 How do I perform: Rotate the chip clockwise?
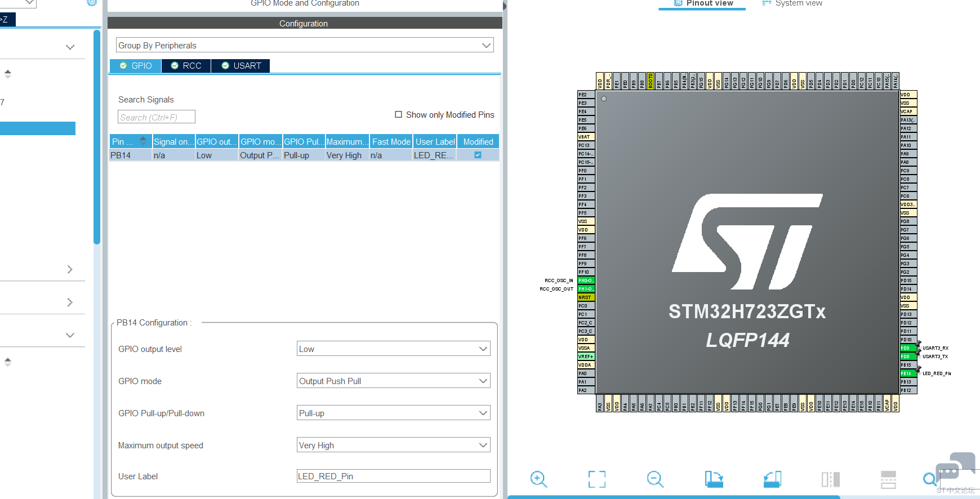coord(714,479)
